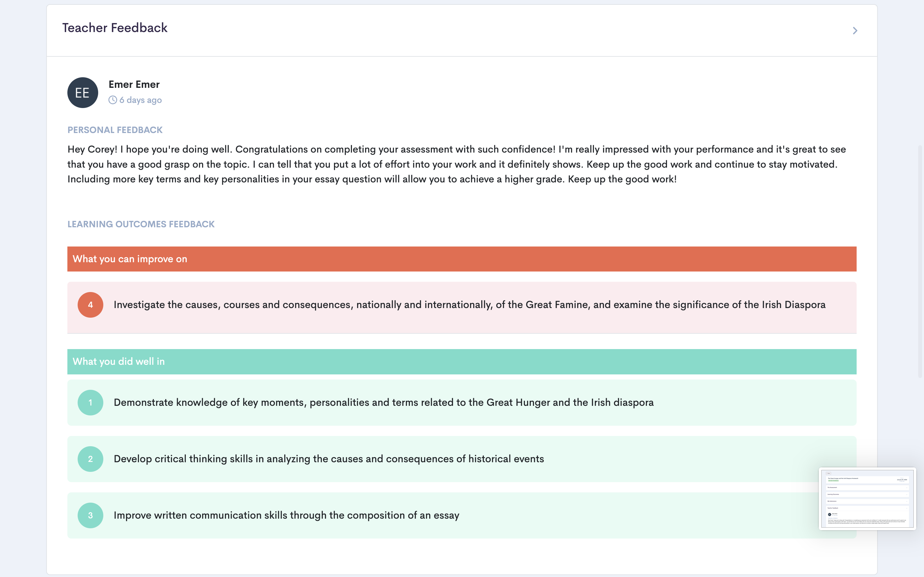Click the Teacher Feedback section title

115,28
